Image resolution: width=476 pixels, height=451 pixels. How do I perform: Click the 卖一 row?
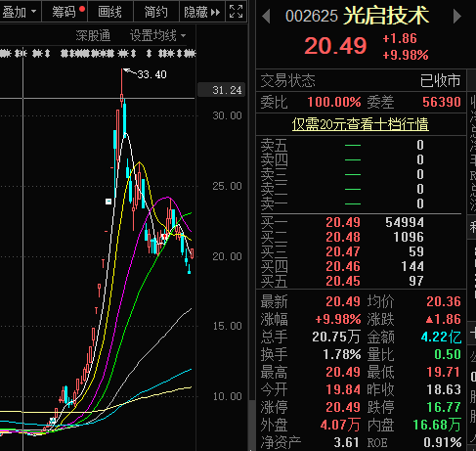[x=361, y=203]
